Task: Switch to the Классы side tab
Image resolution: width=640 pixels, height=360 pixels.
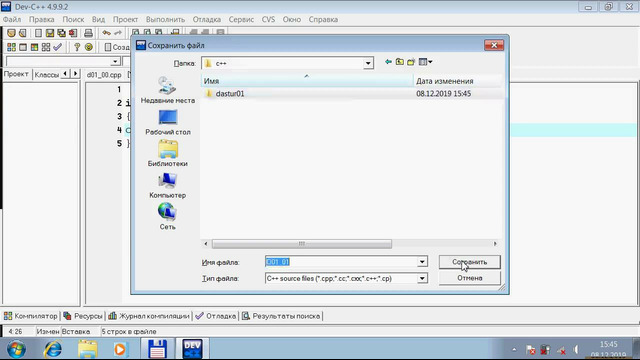Action: (47, 74)
